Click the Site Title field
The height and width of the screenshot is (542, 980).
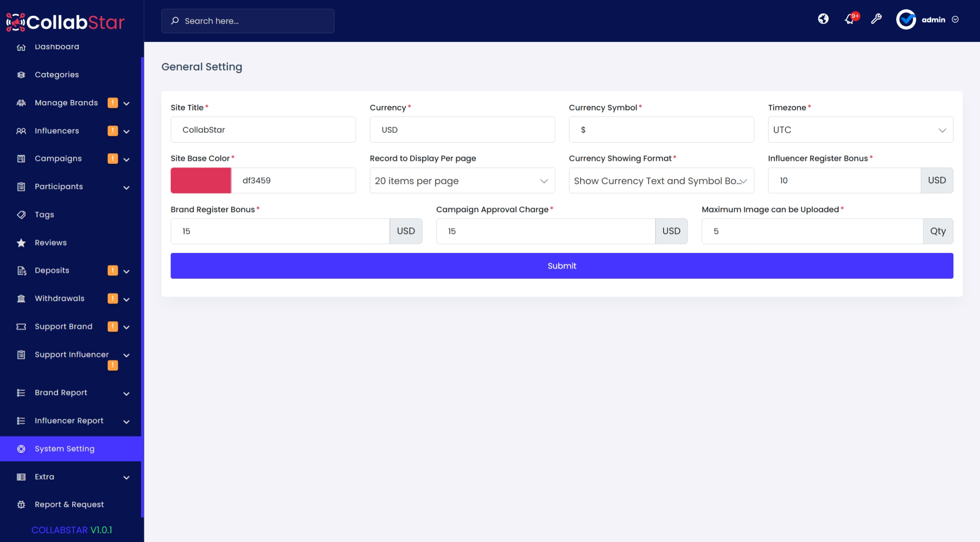click(263, 130)
